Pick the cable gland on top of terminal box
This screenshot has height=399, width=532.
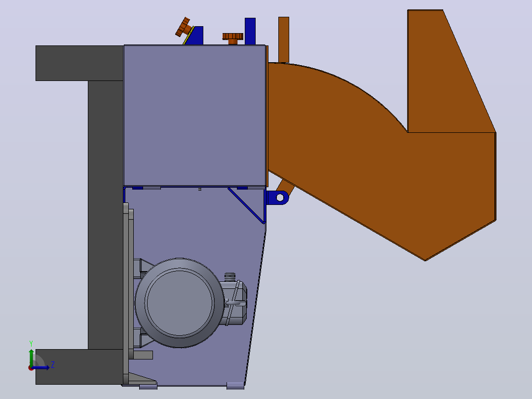click(229, 277)
